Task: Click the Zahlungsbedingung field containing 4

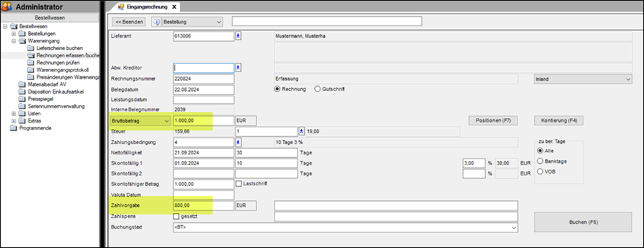Action: (204, 142)
